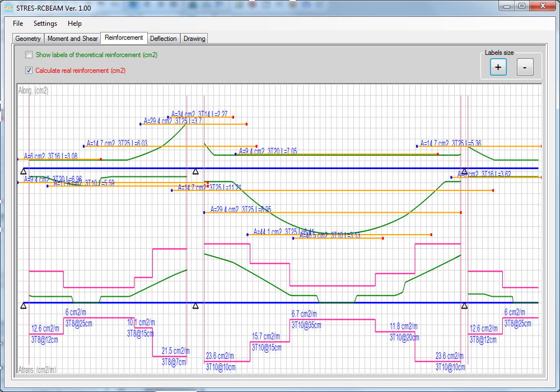
Task: Click the '3T10@20cm' stirrup label
Action: [x=404, y=337]
